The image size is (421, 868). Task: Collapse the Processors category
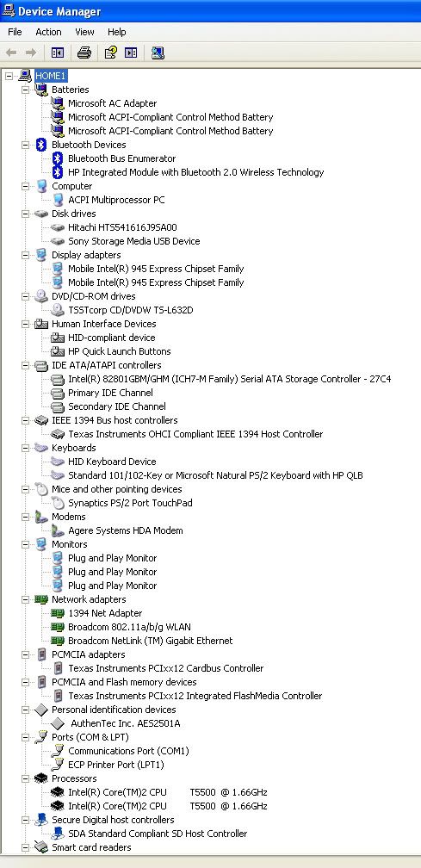(x=26, y=778)
